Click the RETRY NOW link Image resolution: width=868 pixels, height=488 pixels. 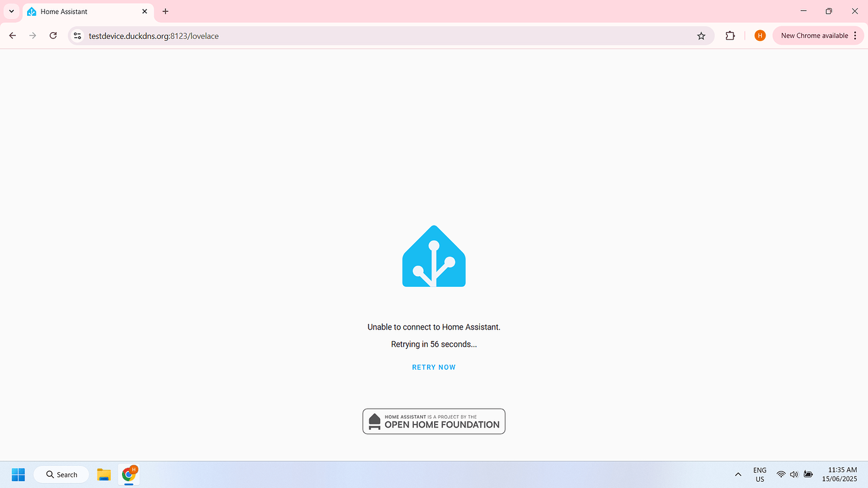pos(433,367)
